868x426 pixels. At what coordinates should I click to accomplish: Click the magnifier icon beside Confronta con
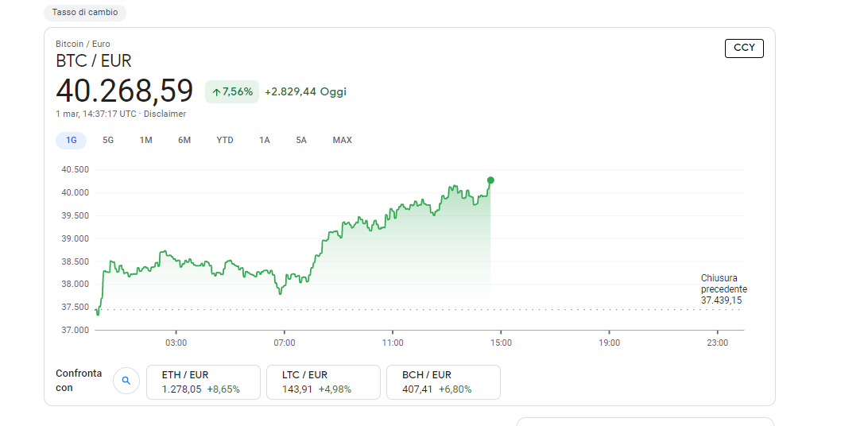click(126, 381)
